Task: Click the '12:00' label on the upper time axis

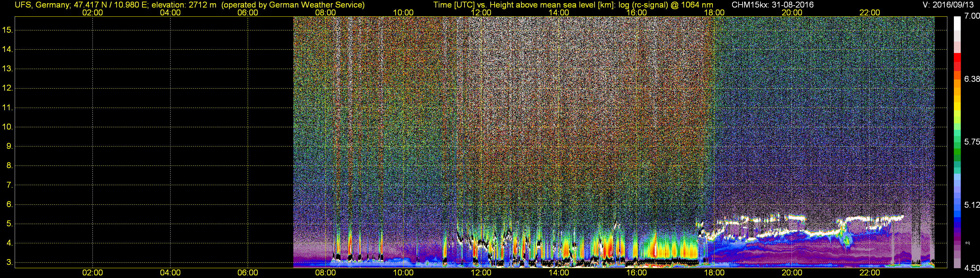Action: tap(481, 12)
